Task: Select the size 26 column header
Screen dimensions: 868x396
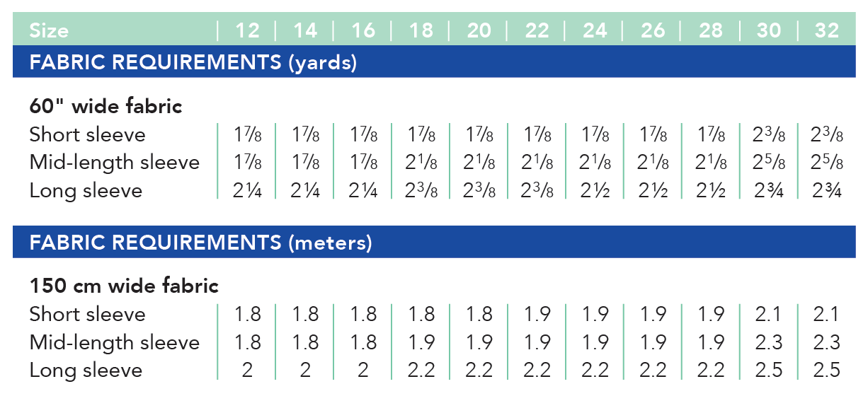Action: click(x=653, y=30)
